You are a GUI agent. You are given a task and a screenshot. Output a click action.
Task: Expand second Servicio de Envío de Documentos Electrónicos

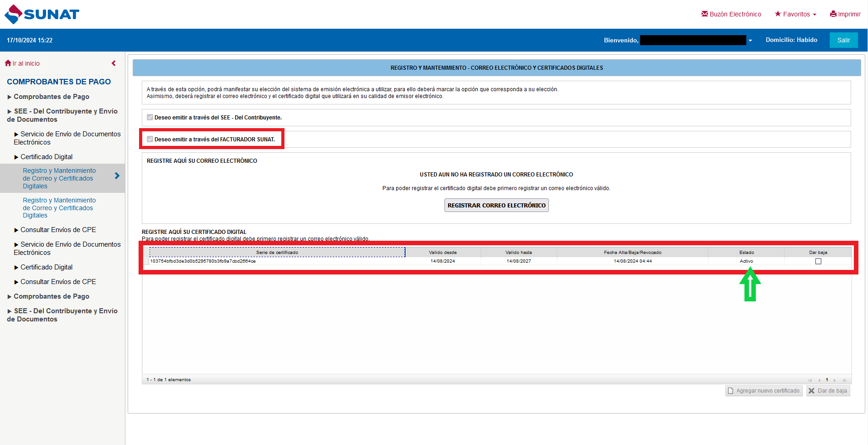click(67, 248)
